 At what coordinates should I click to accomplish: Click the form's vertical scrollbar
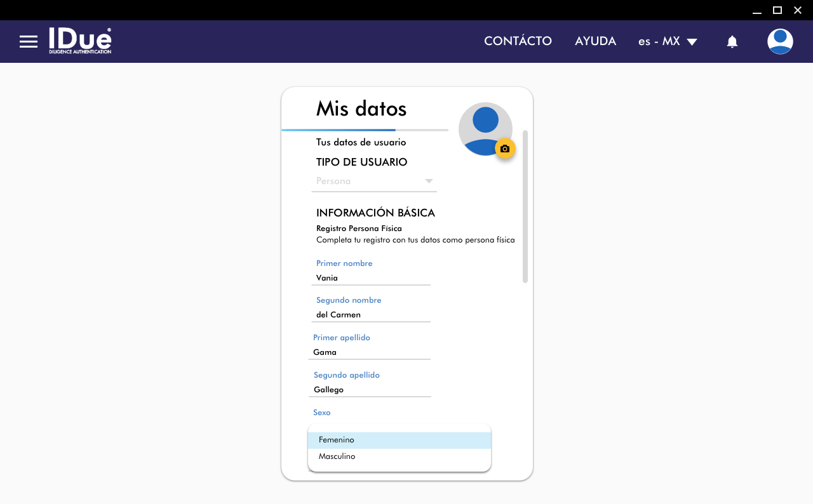tap(525, 206)
